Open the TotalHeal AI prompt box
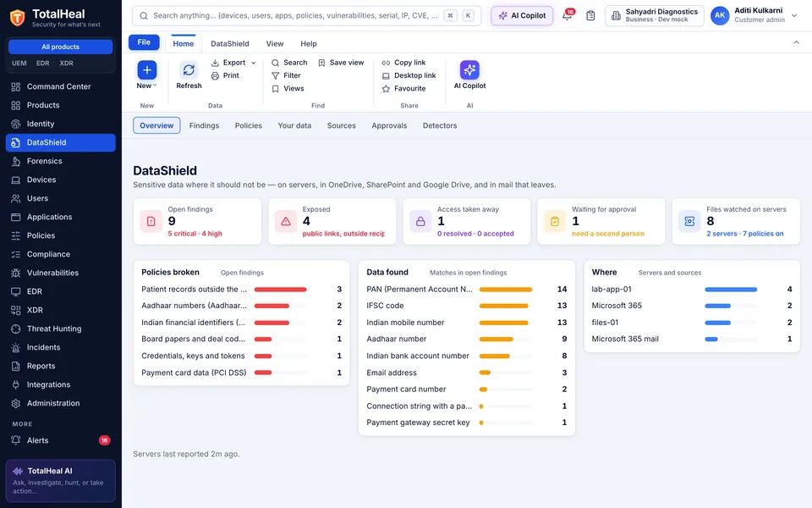 pyautogui.click(x=61, y=481)
